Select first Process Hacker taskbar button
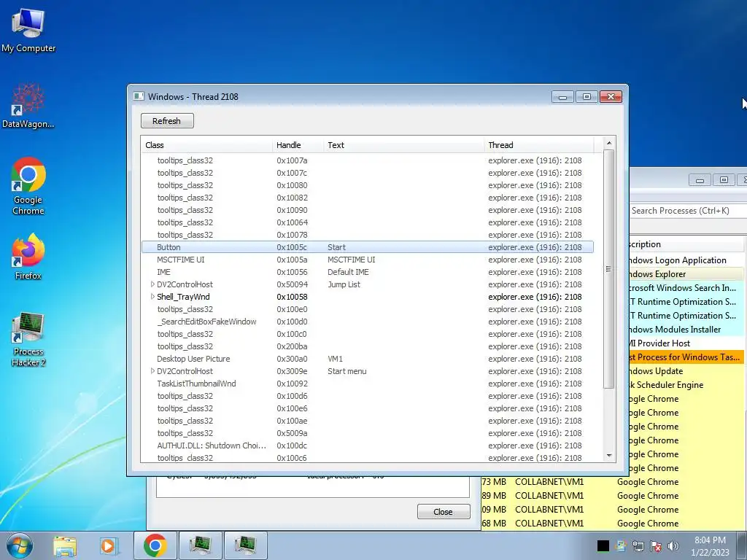747x560 pixels. pos(201,545)
